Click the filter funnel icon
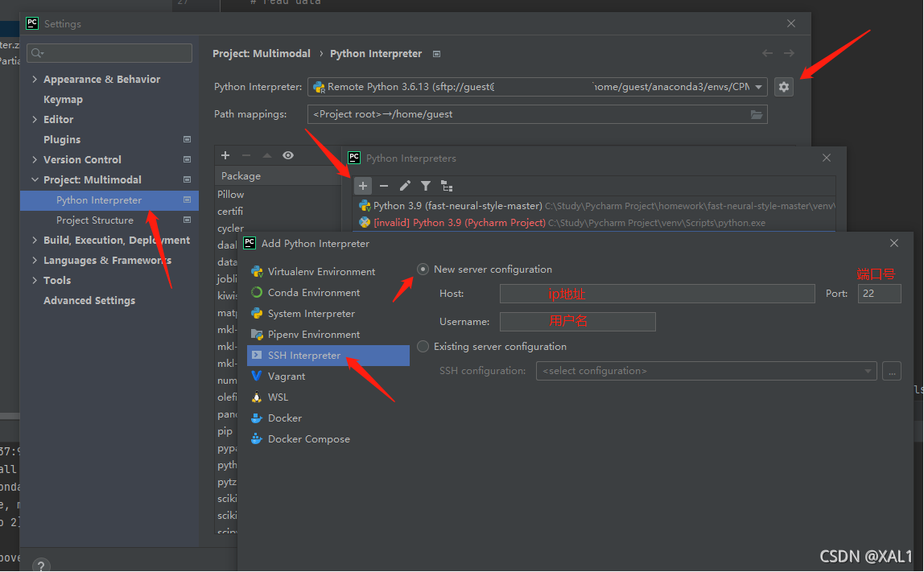The height and width of the screenshot is (572, 924). click(x=426, y=186)
